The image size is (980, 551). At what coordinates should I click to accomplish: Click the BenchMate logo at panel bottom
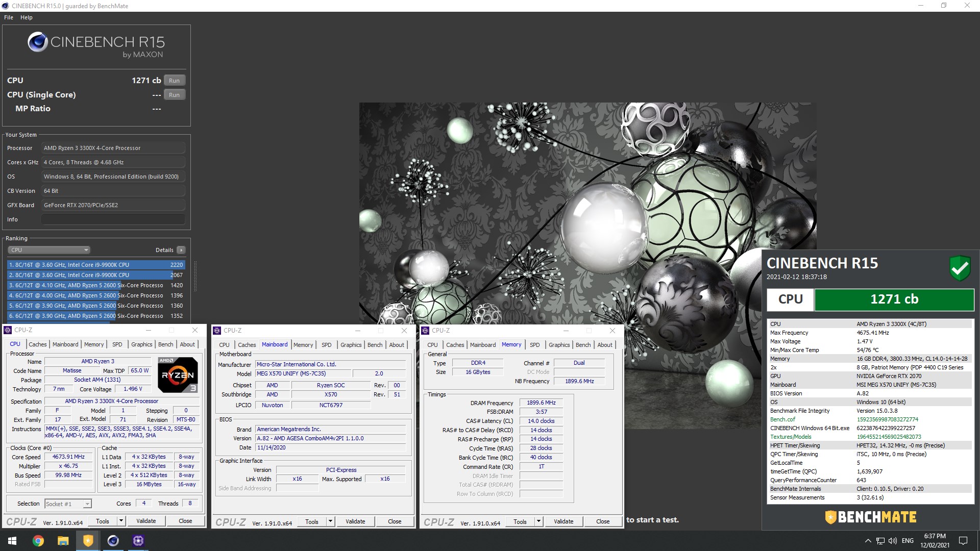(x=871, y=517)
